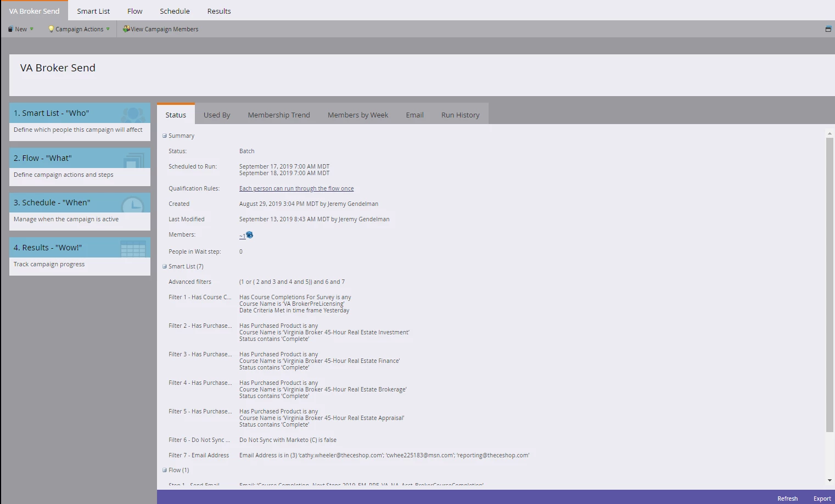The image size is (835, 504).
Task: Click the members globe icon
Action: 249,235
